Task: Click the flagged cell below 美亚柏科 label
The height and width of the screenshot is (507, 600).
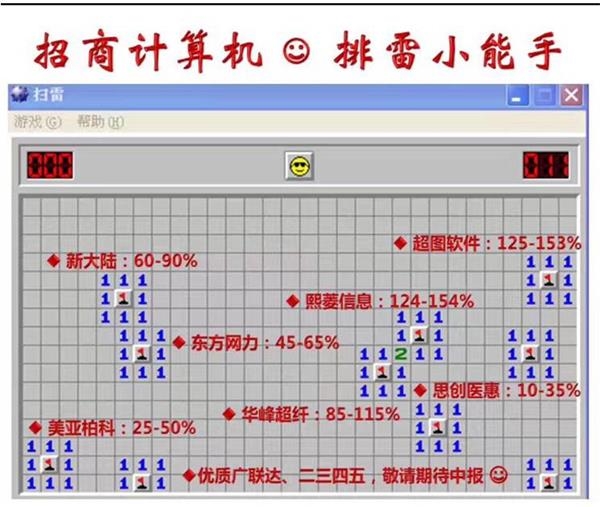Action: tap(49, 465)
